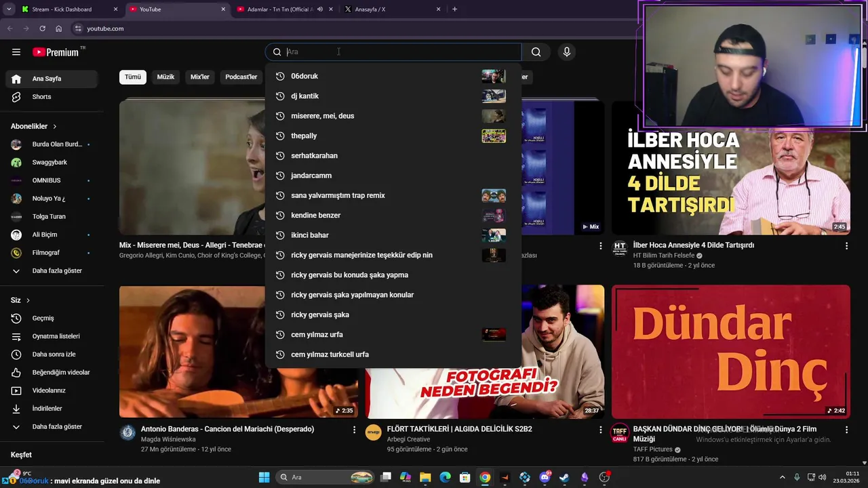Select 'ikinci bahar' suggestion

point(393,235)
